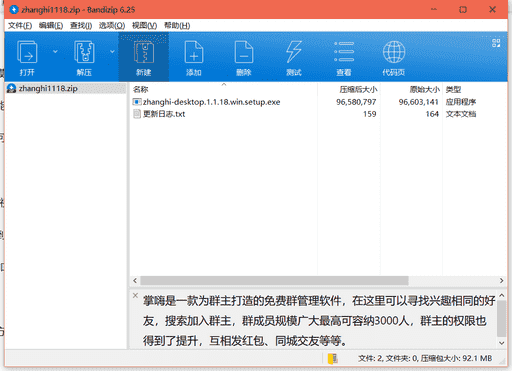
Task: Open the 选项(O) menu
Action: click(112, 26)
